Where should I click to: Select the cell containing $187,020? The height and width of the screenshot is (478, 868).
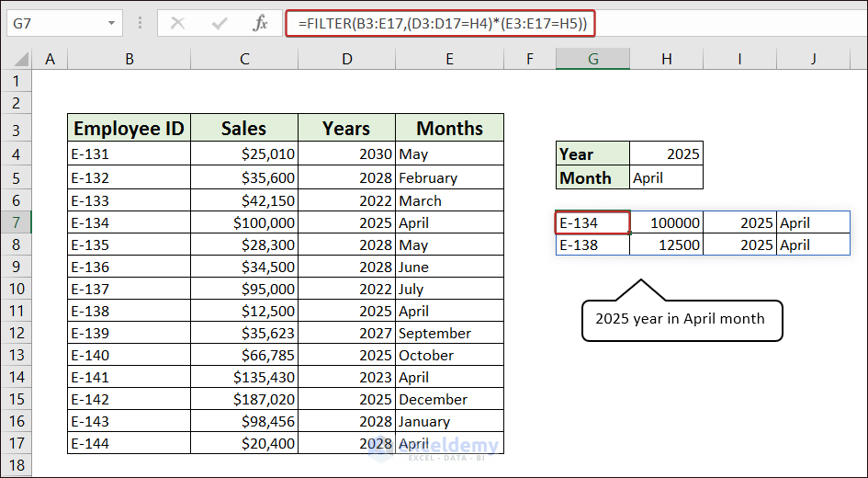244,400
